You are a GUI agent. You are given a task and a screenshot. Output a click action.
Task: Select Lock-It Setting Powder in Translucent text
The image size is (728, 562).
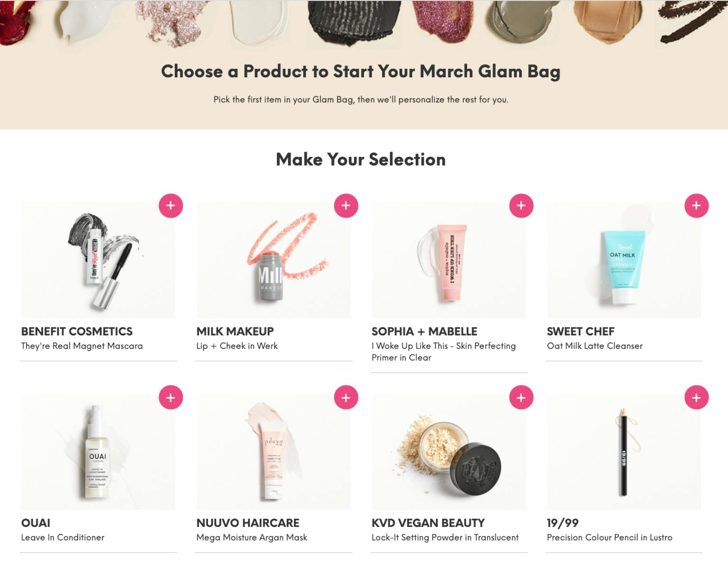click(445, 537)
